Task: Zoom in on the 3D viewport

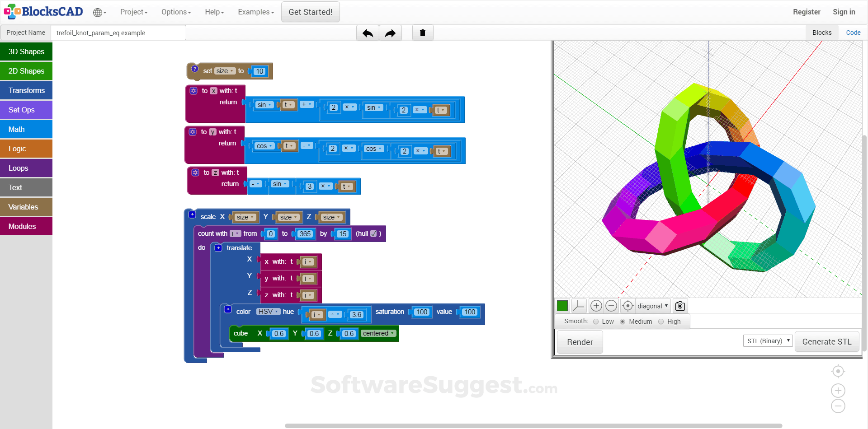Action: [596, 306]
